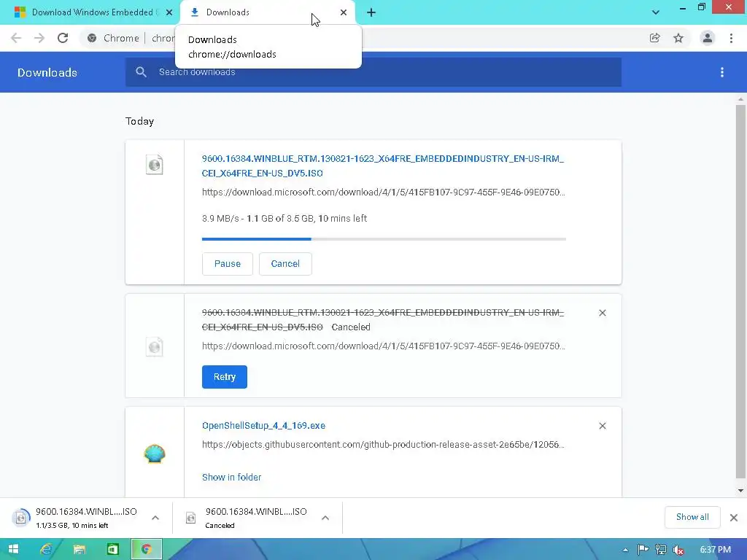
Task: Open the Action Center flag icon
Action: pos(643,550)
